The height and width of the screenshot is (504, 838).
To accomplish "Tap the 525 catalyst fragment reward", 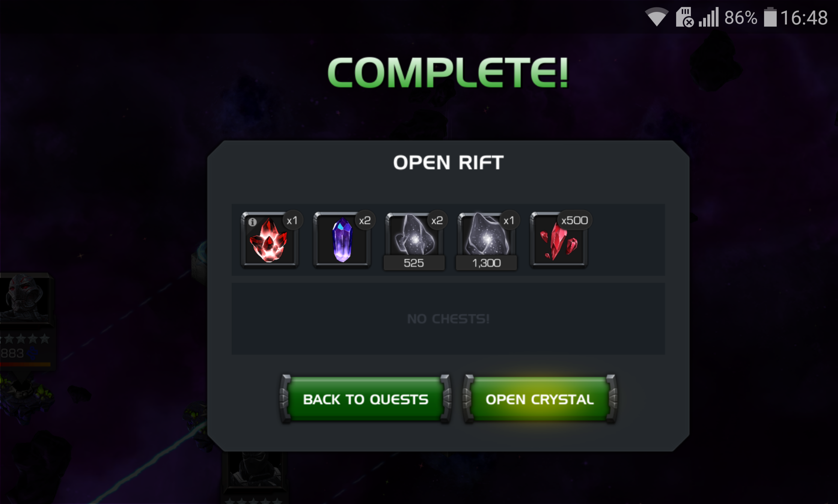I will (x=414, y=241).
